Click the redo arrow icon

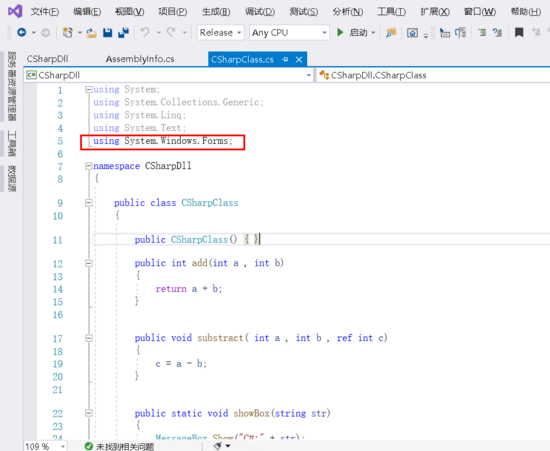coord(171,32)
